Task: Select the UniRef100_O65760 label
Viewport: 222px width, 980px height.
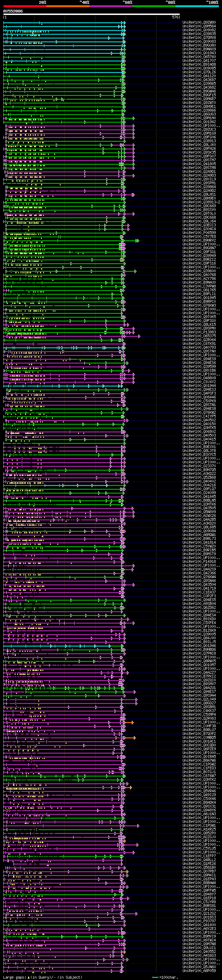Action: 199,57
